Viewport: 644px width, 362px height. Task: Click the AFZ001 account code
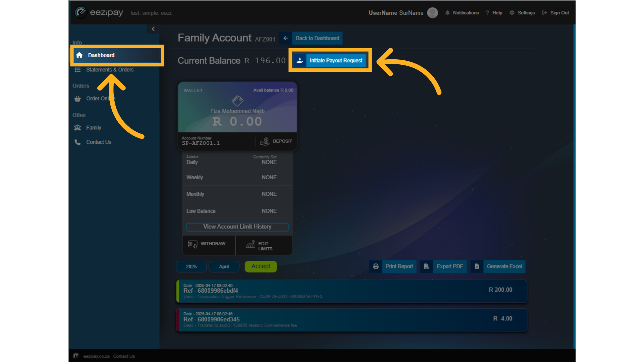pos(265,39)
